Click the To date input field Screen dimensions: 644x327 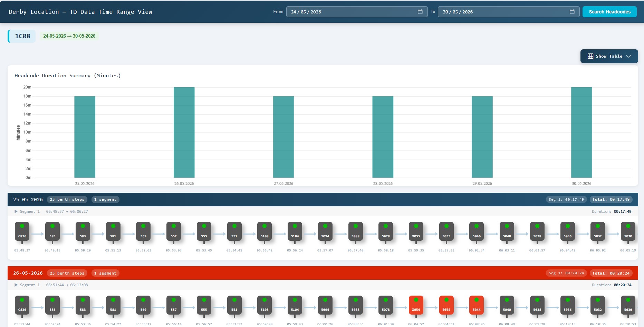[x=509, y=12]
